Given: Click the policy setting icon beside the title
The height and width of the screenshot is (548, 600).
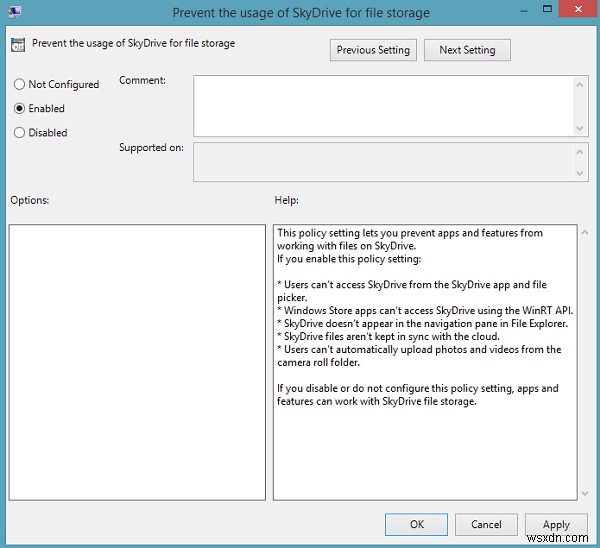Looking at the screenshot, I should (18, 45).
